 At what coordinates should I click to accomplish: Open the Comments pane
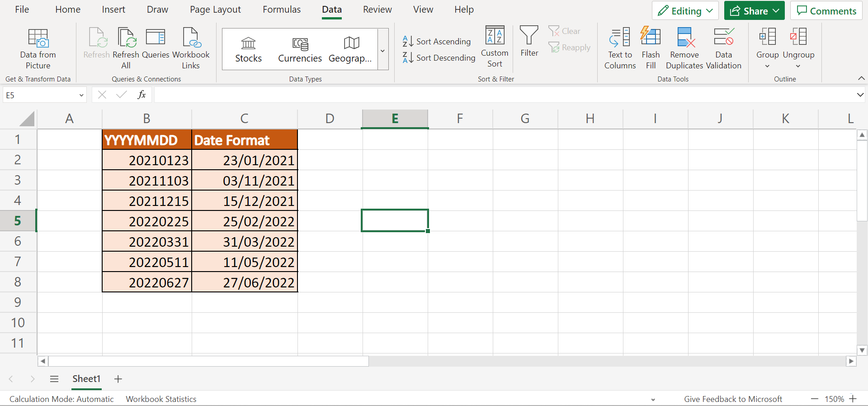click(x=826, y=11)
